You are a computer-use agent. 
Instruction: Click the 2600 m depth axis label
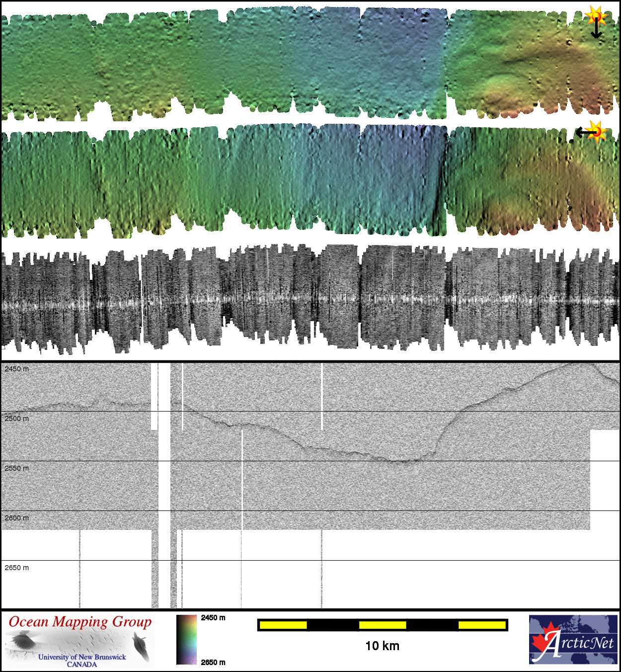[x=17, y=518]
